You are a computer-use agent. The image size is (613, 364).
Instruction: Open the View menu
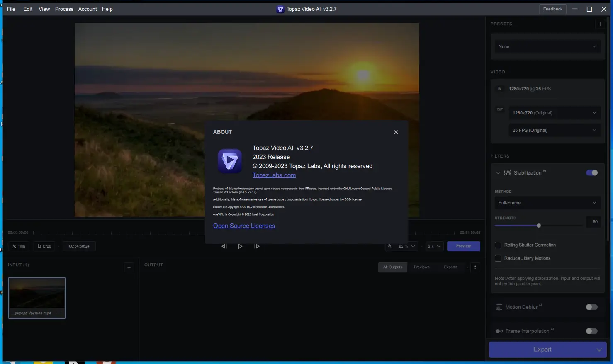pyautogui.click(x=44, y=9)
